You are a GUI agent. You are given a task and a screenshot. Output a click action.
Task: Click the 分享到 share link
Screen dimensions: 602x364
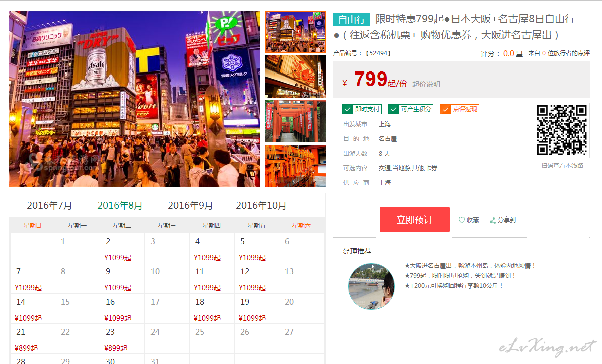click(x=507, y=220)
